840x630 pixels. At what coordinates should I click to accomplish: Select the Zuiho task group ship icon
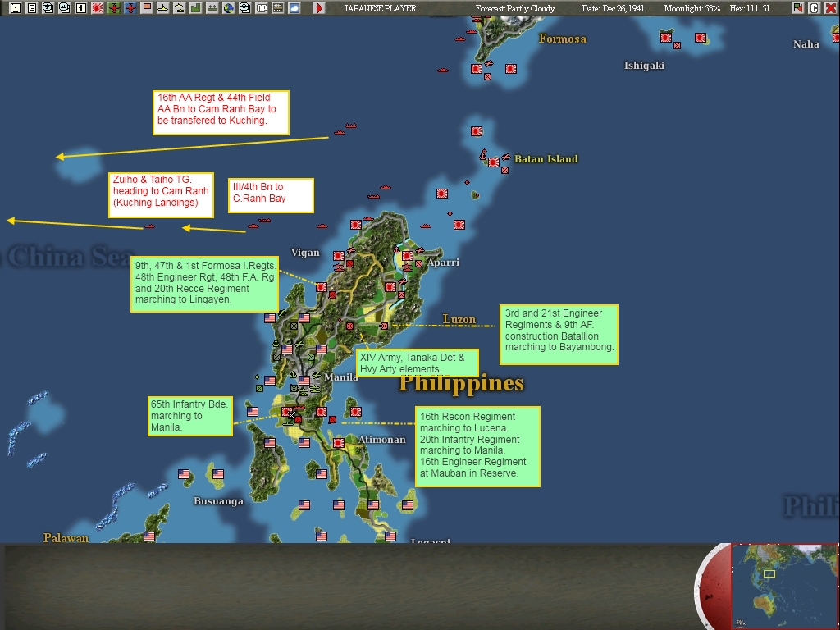[x=150, y=226]
